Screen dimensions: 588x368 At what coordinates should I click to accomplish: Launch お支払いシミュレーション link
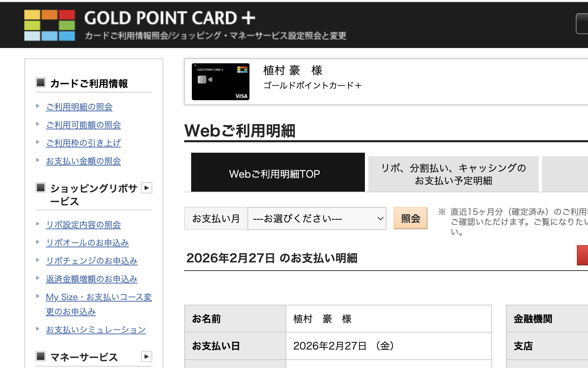(x=96, y=330)
